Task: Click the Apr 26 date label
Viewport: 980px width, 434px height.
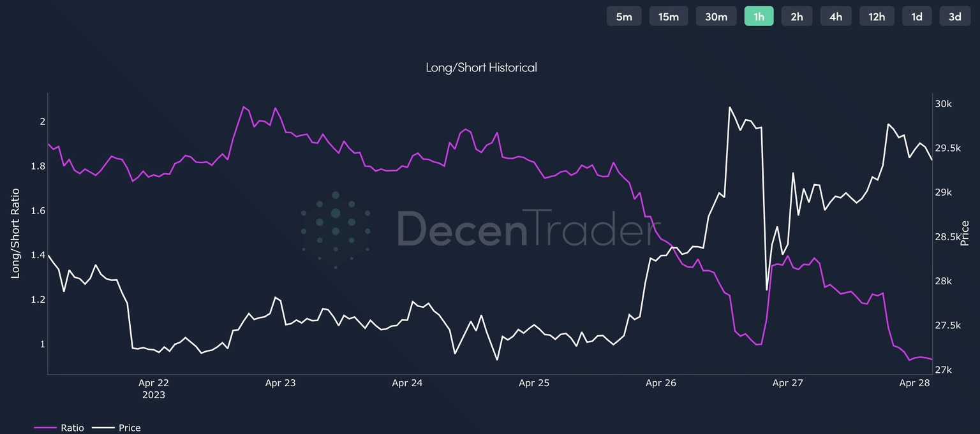Action: [661, 383]
